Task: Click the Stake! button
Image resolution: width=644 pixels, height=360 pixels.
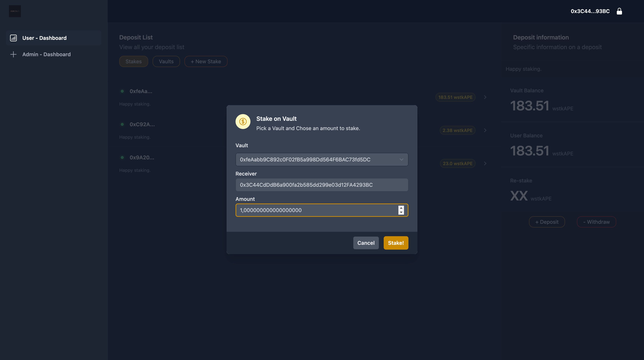Action: 396,243
